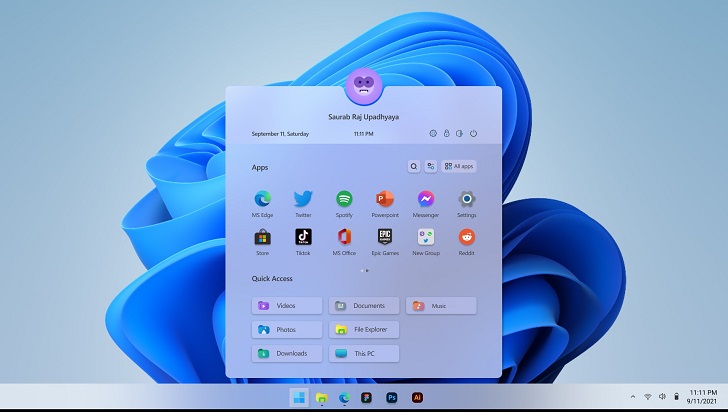Open the Store app
This screenshot has height=412, width=728.
pos(262,237)
